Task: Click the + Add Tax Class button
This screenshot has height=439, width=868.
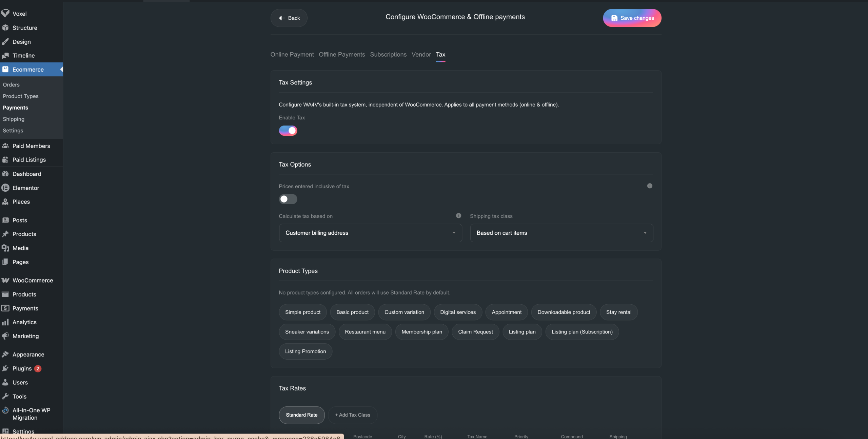Action: coord(352,415)
